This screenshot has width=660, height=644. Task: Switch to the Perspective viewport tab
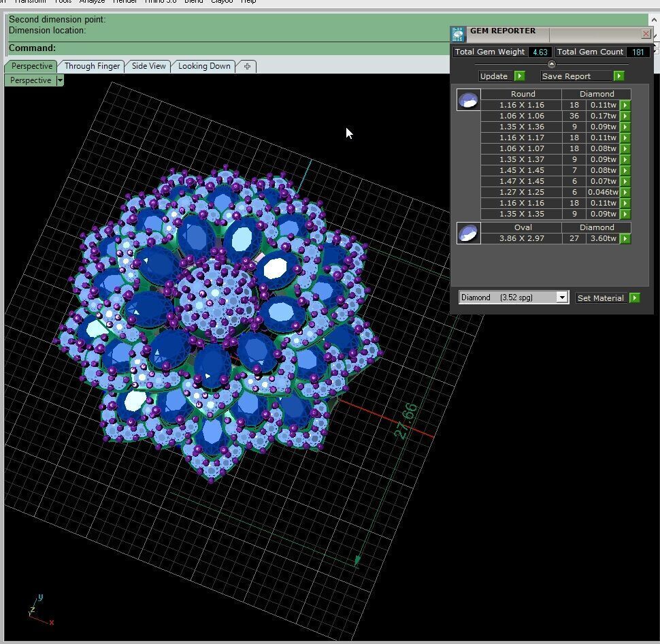pyautogui.click(x=32, y=66)
